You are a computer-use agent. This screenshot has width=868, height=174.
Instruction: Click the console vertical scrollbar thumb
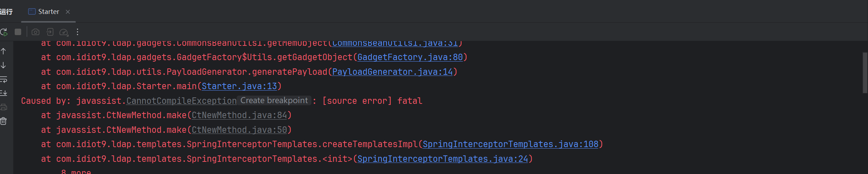pos(865,73)
